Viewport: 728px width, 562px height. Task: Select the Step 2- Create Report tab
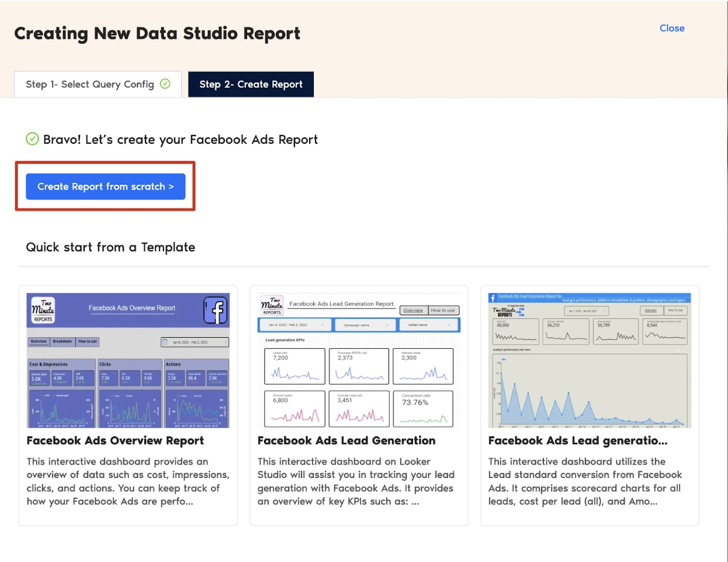[251, 84]
